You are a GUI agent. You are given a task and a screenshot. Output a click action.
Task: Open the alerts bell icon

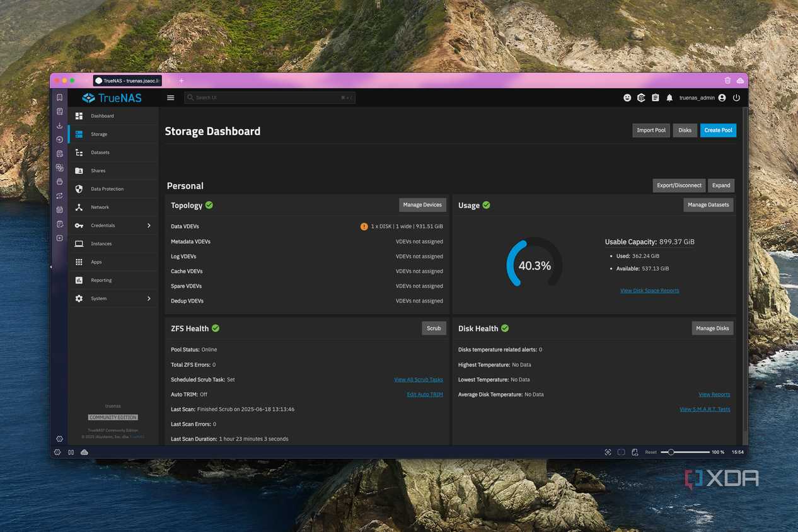point(669,98)
